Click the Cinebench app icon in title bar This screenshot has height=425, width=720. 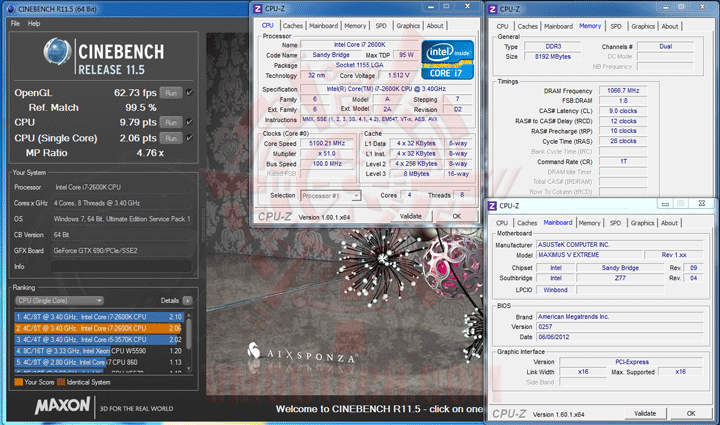coord(11,9)
